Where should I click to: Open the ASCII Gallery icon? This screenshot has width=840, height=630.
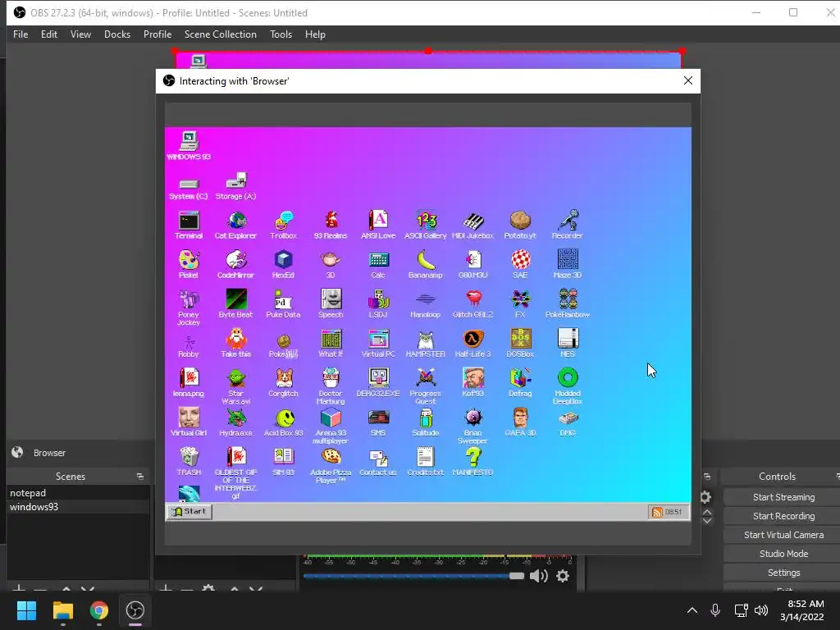[x=426, y=225]
